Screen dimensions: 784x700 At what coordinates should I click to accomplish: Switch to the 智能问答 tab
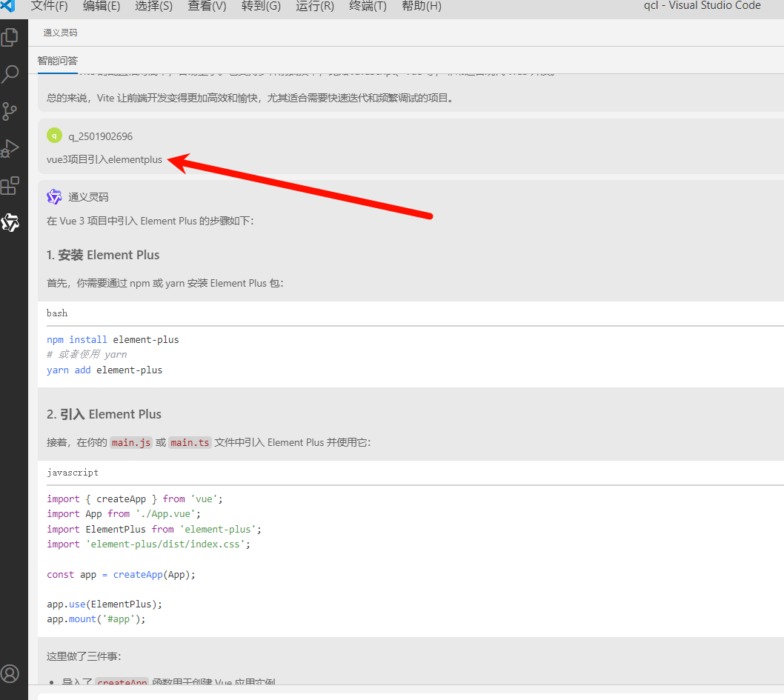(58, 61)
